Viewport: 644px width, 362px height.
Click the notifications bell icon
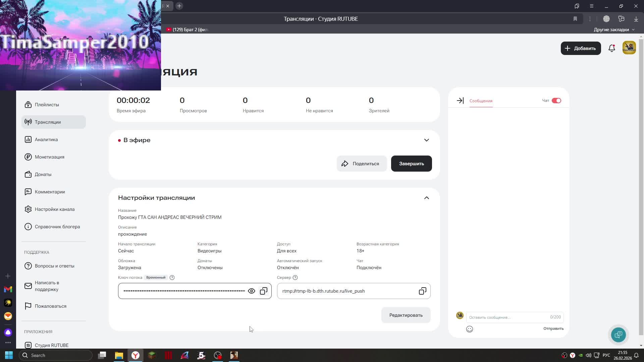point(611,48)
